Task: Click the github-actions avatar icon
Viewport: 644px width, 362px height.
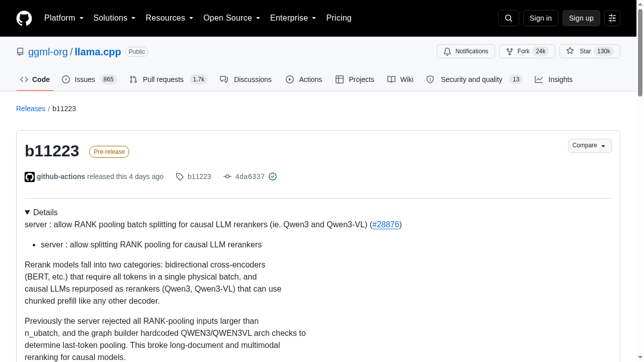Action: (x=30, y=177)
